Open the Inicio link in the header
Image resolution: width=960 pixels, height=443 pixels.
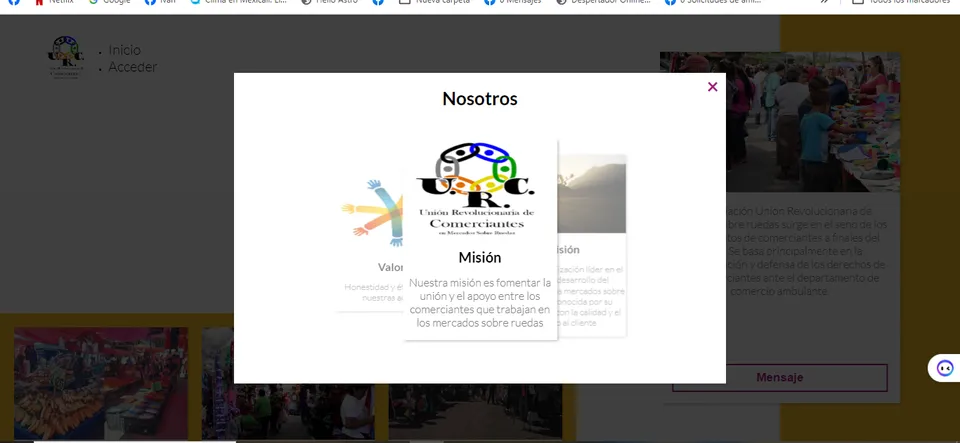124,50
